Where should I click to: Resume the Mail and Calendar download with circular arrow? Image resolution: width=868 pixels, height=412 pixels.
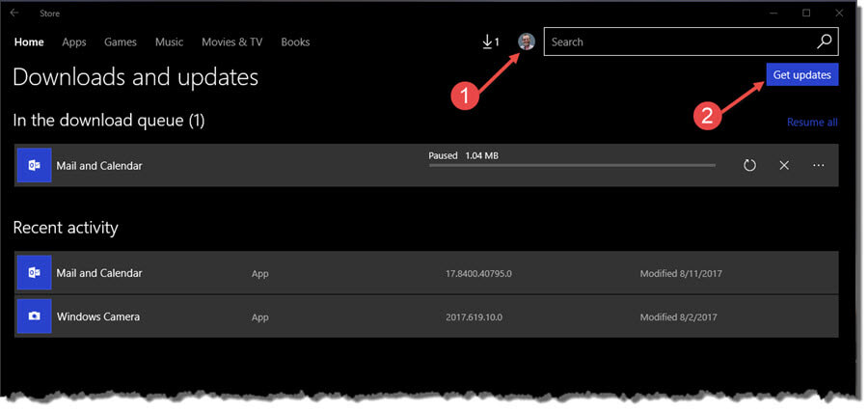[749, 165]
